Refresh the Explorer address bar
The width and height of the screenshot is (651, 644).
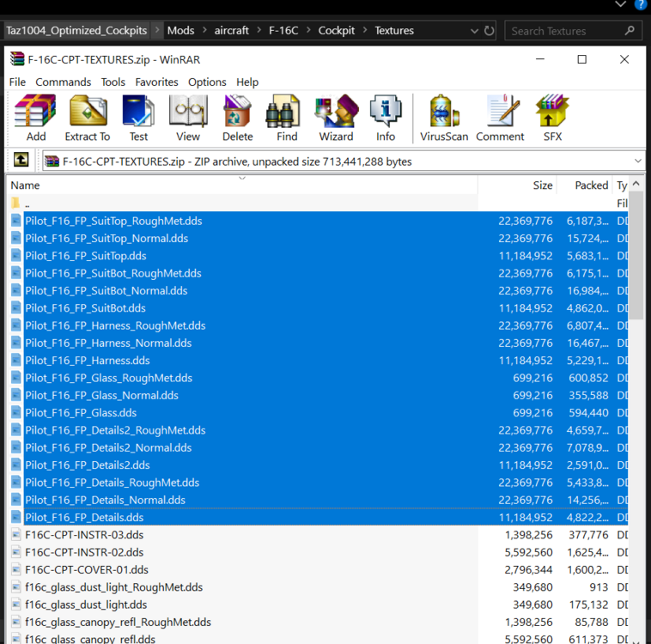[490, 31]
